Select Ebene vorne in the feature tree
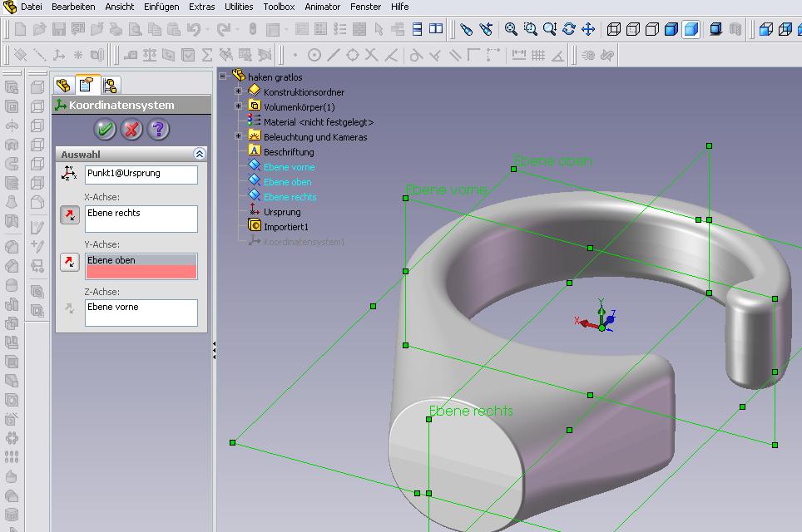The image size is (802, 532). [x=289, y=167]
